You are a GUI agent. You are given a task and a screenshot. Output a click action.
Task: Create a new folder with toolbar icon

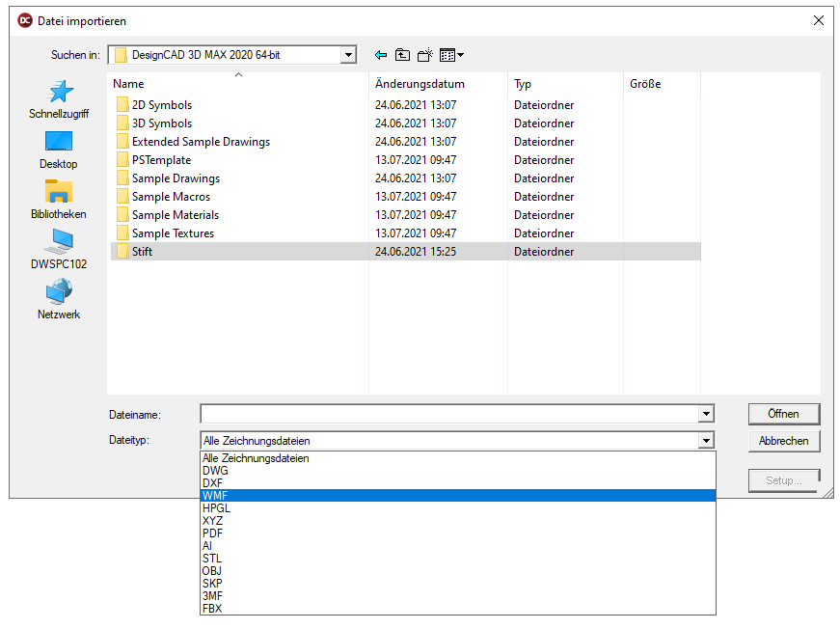point(425,55)
